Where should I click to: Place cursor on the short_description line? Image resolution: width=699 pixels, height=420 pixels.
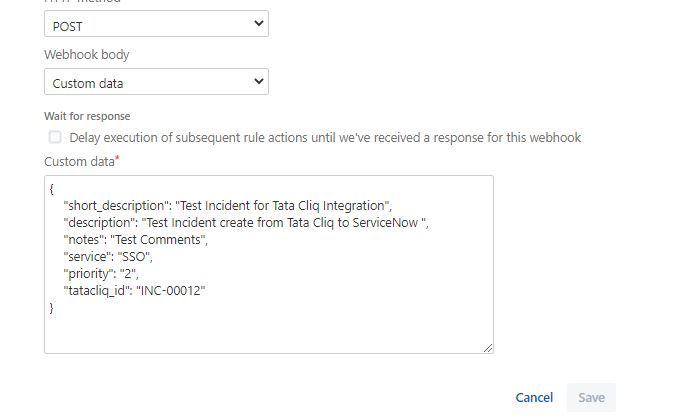[x=228, y=206]
